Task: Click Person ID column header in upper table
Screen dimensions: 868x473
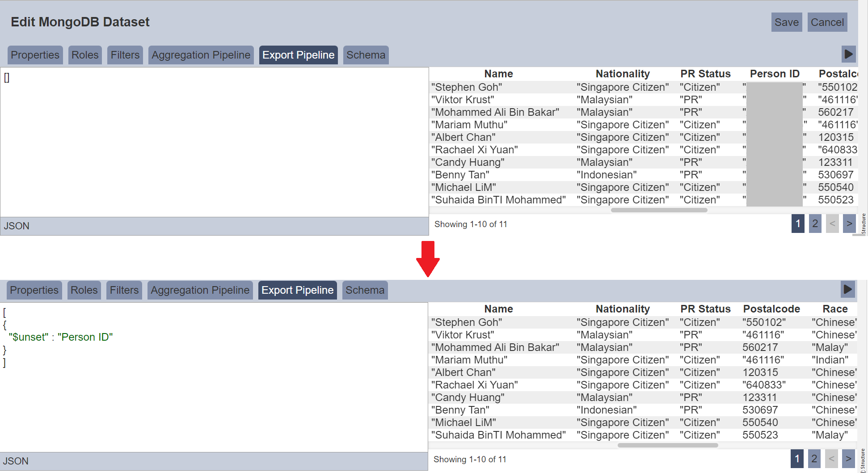Action: [775, 74]
